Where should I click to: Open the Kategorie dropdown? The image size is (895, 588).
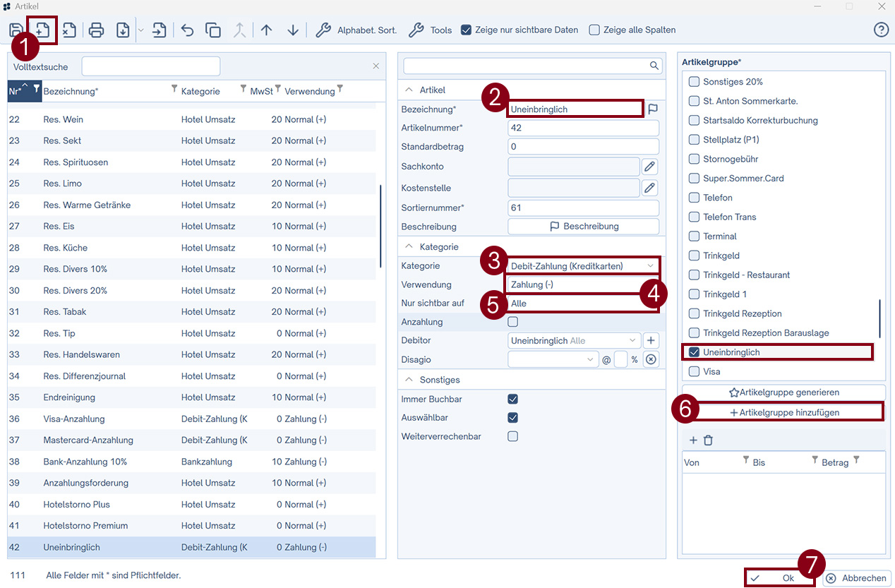[583, 266]
